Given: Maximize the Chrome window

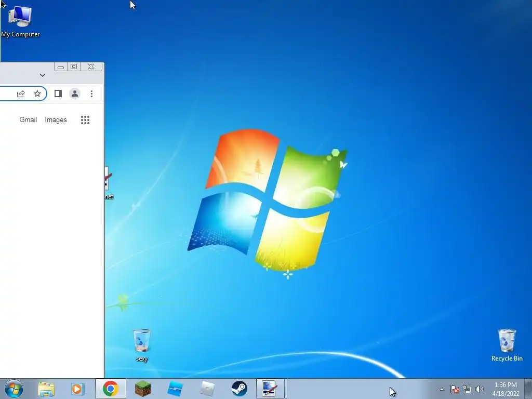Looking at the screenshot, I should tap(74, 67).
